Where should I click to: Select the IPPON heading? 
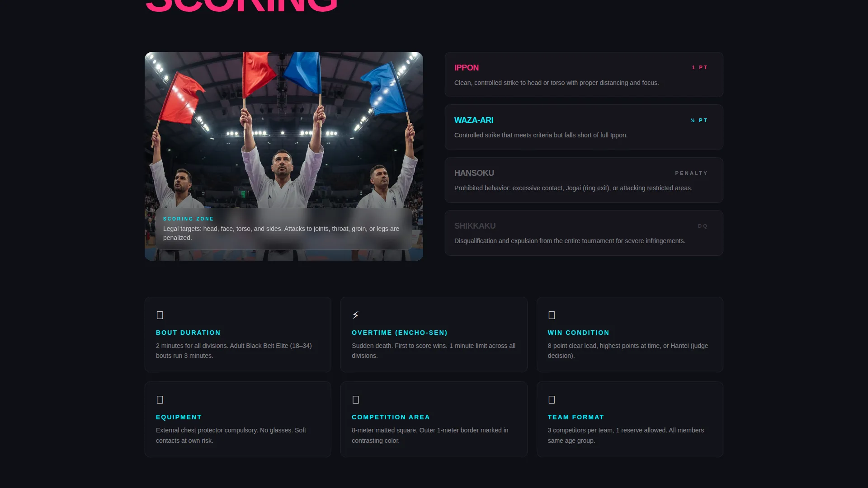pyautogui.click(x=467, y=68)
